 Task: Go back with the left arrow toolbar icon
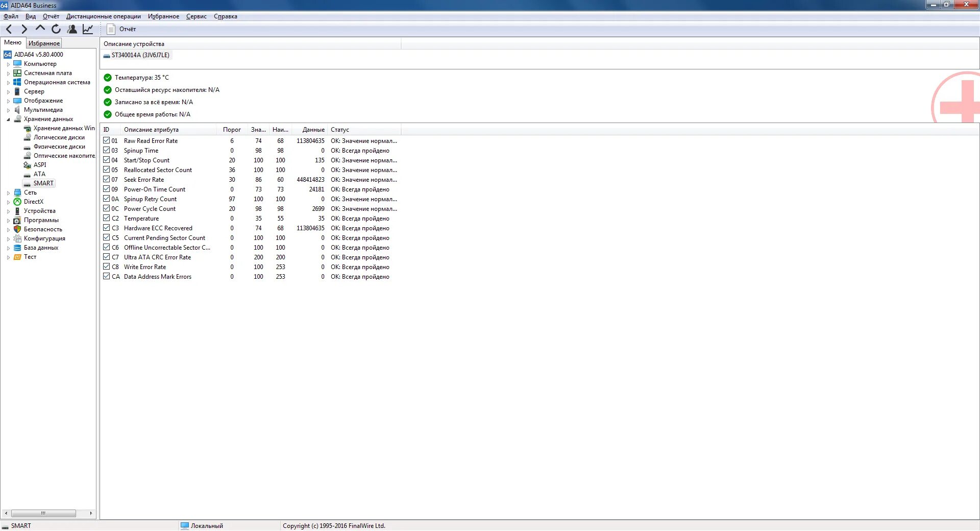click(9, 29)
